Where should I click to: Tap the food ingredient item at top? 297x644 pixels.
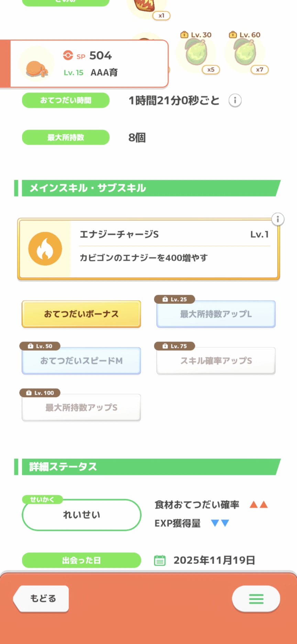click(146, 7)
